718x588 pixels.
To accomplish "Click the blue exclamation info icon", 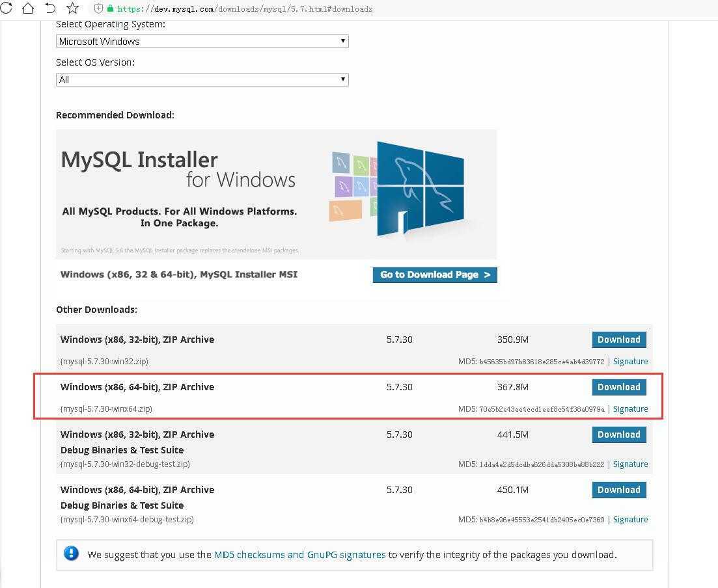I will [x=71, y=554].
